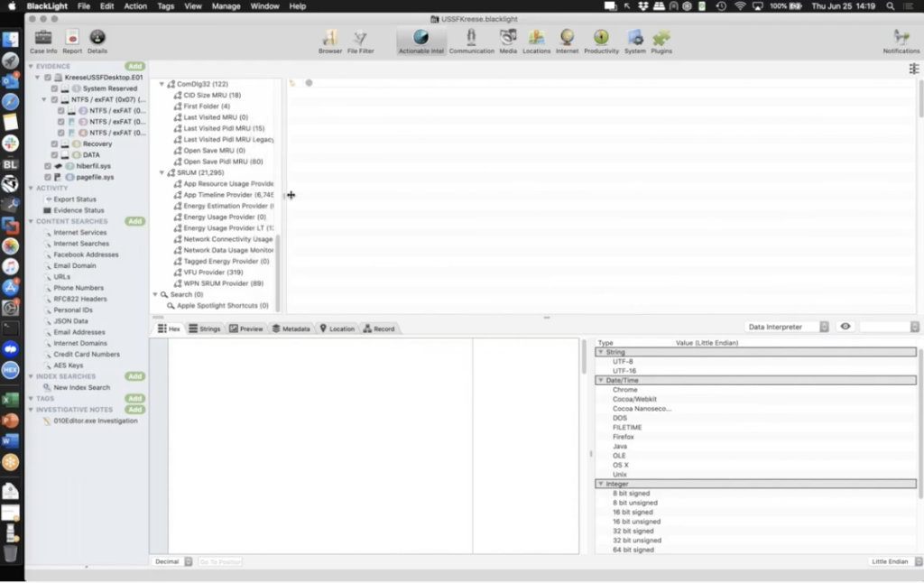The height and width of the screenshot is (583, 924).
Task: Collapse the Search (0) tree node
Action: (155, 295)
